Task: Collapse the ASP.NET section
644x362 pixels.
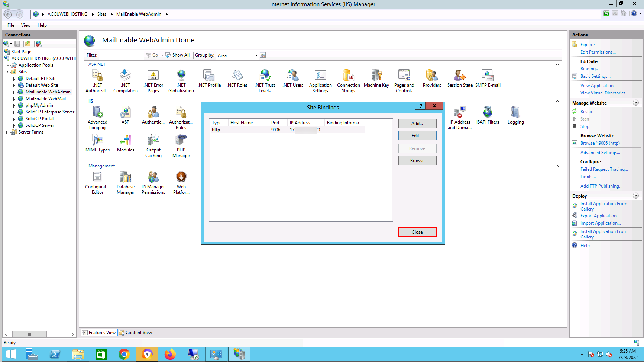Action: click(x=557, y=64)
